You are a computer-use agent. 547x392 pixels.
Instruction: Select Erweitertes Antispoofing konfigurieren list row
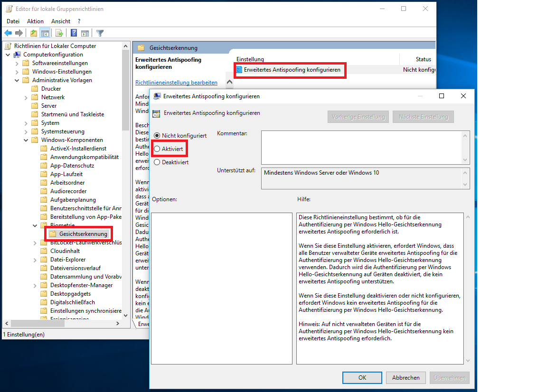click(336, 70)
